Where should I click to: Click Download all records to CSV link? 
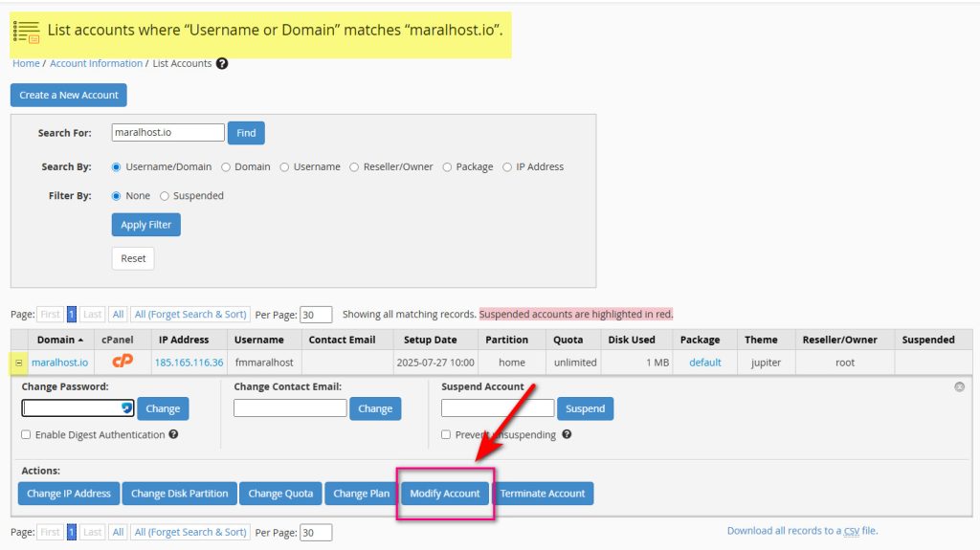point(801,531)
